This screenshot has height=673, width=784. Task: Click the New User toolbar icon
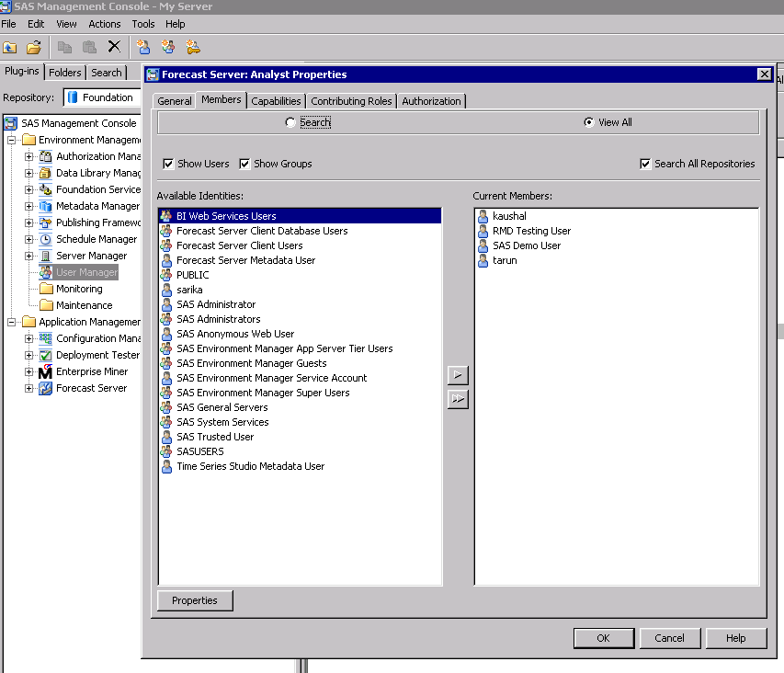143,47
